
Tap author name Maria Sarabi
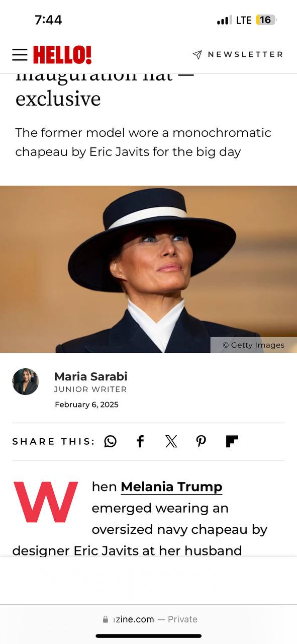90,376
